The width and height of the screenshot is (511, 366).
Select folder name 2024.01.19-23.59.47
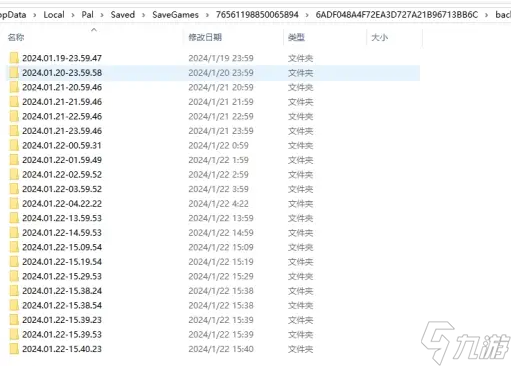tap(62, 58)
